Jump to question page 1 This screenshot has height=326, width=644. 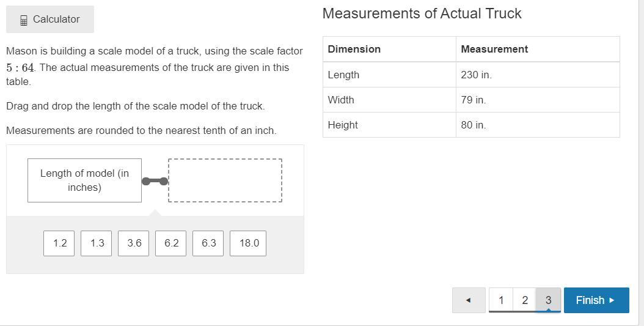501,300
